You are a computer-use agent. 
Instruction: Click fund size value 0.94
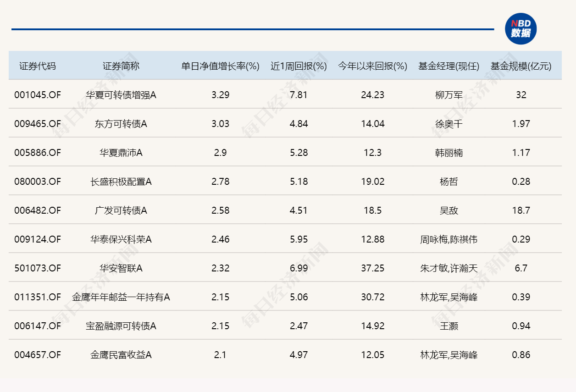tap(521, 326)
